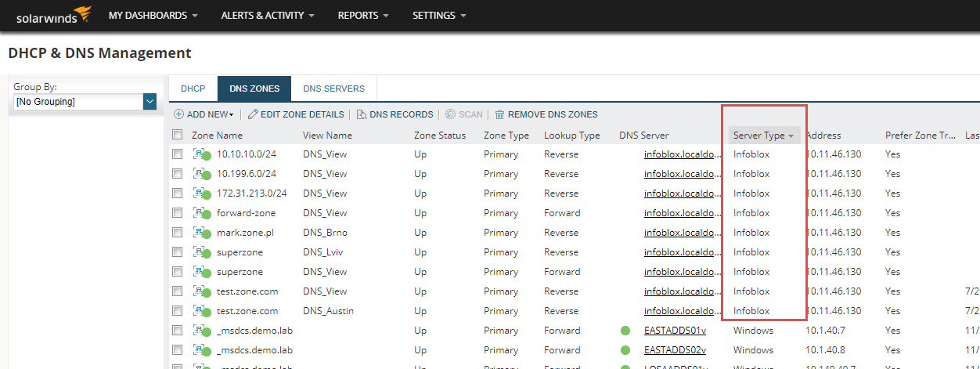The image size is (980, 369).
Task: Click the Zone Type column header
Action: tap(506, 136)
